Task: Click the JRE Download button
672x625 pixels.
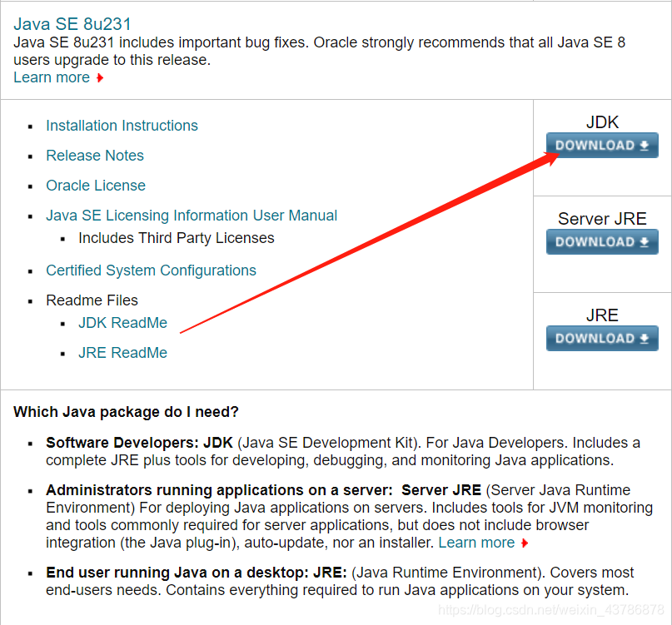Action: [x=602, y=338]
